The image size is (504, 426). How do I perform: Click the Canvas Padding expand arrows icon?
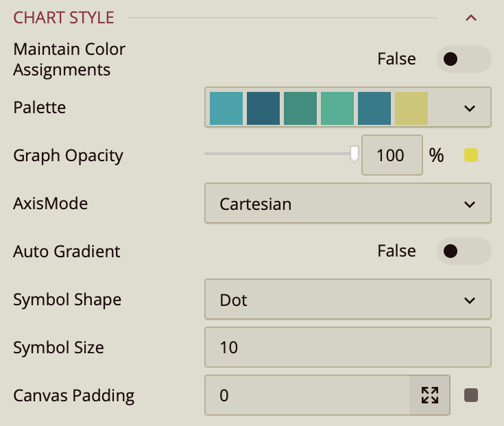click(430, 395)
